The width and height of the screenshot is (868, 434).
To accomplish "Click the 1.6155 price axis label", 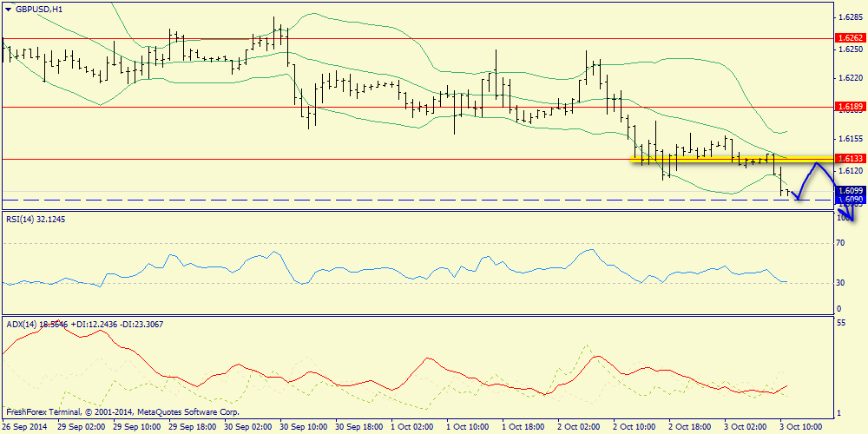I will tap(849, 138).
